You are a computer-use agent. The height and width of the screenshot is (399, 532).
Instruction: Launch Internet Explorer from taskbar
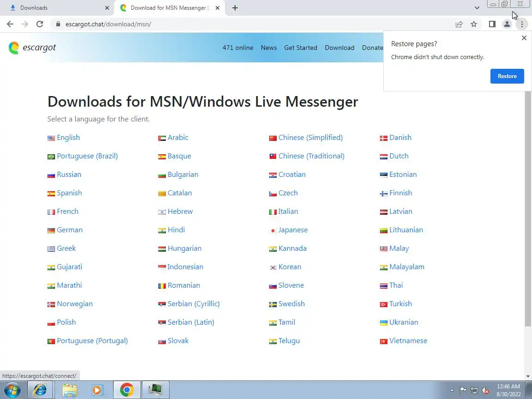[x=40, y=390]
